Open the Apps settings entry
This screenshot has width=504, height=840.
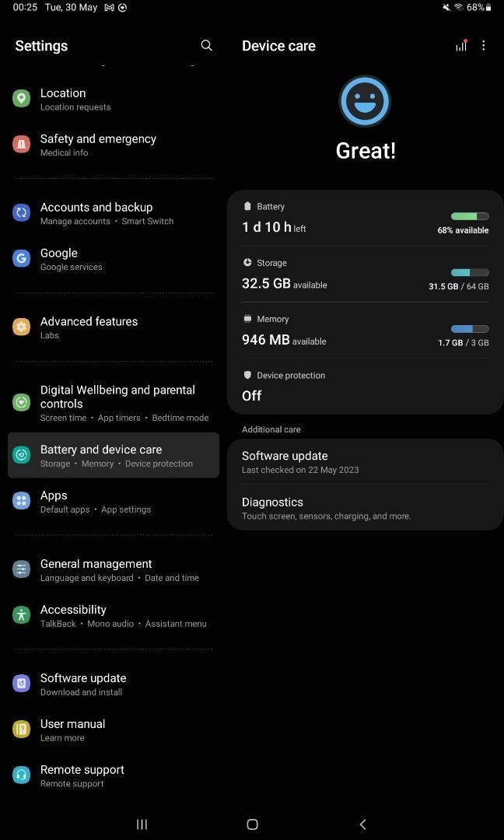pyautogui.click(x=114, y=502)
